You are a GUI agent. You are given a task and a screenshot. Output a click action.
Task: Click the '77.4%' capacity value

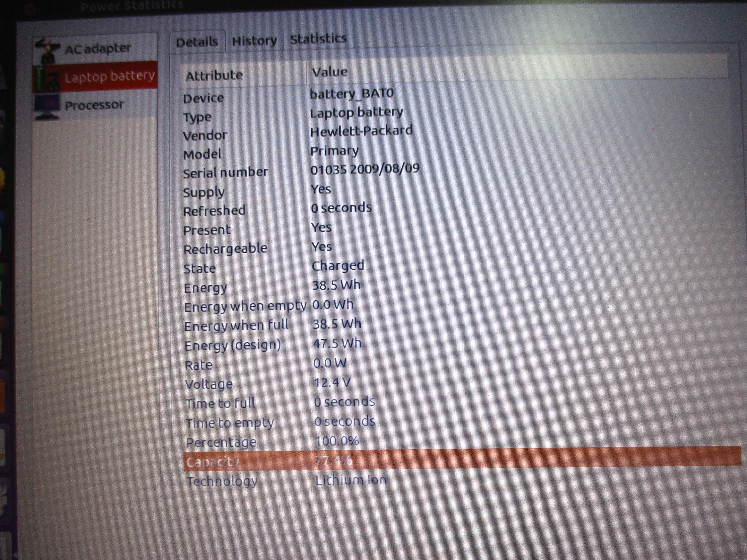pos(334,460)
